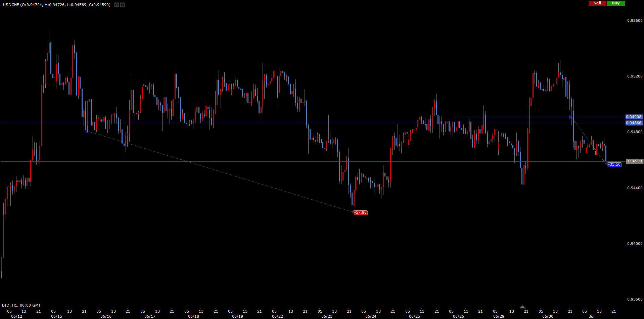Viewport: 644px width, 319px height.
Task: Click the red Sell button
Action: point(597,3)
